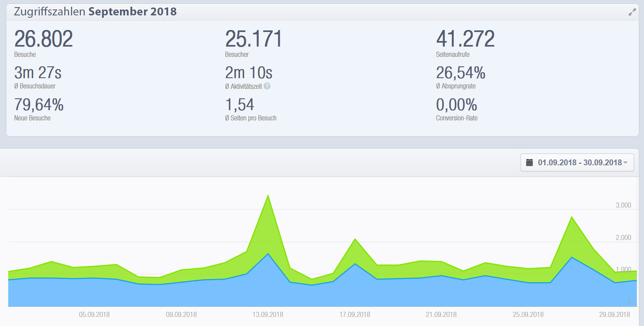Image resolution: width=644 pixels, height=326 pixels.
Task: Click the 26.802 Besuche figure
Action: (x=43, y=39)
